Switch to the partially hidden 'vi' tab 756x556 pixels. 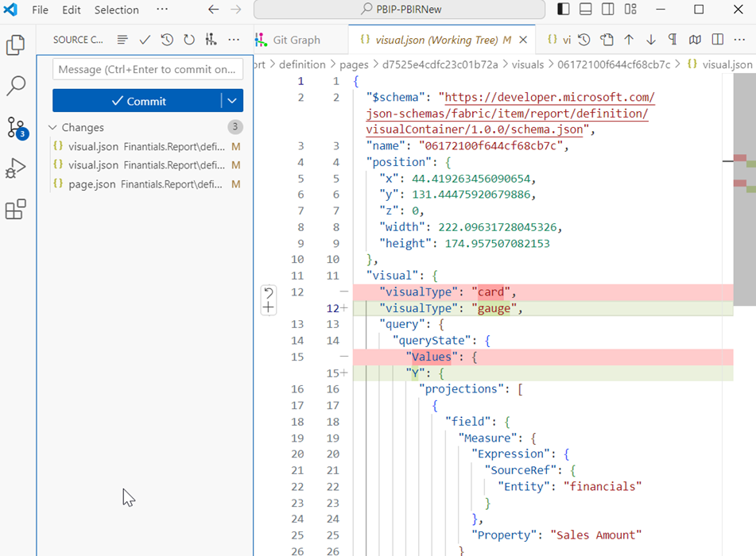pyautogui.click(x=560, y=40)
